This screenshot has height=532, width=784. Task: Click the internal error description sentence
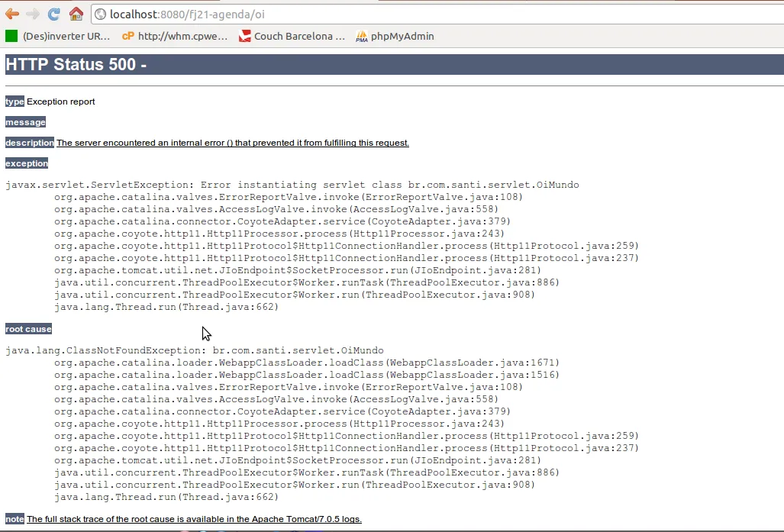(233, 143)
